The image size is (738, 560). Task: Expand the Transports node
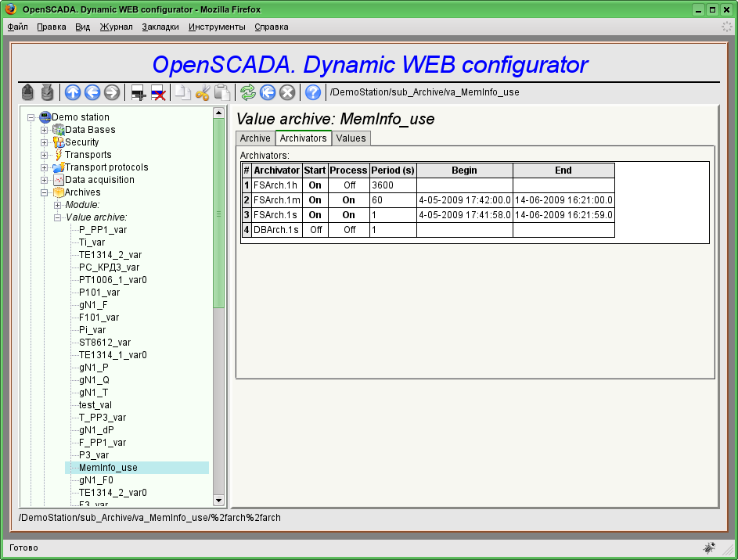(x=45, y=155)
